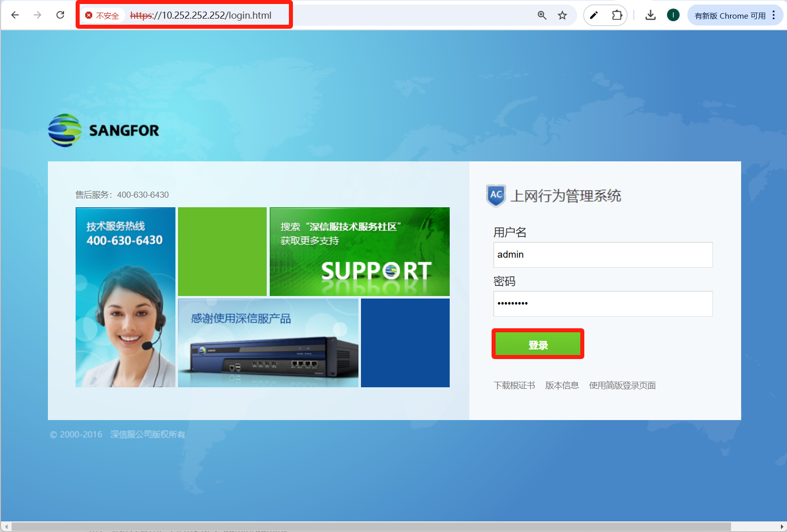This screenshot has width=787, height=532.
Task: Click 有新版 Chrome 可用 update button
Action: (730, 16)
